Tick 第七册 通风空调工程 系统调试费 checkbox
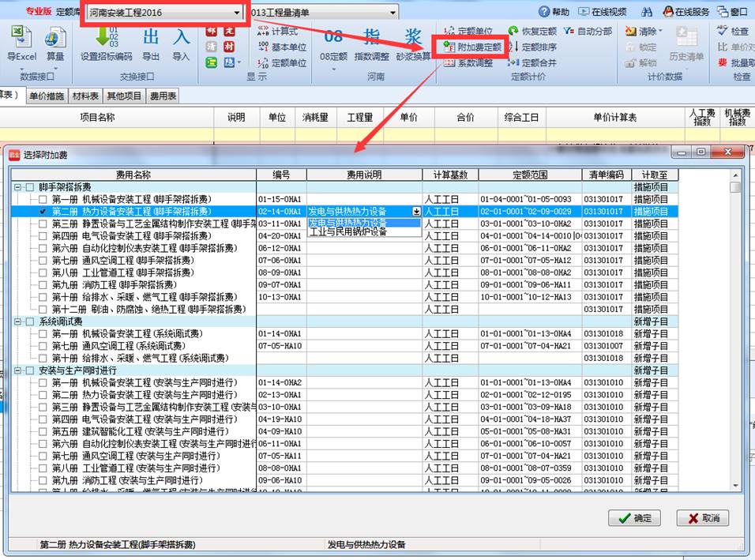The image size is (755, 560). (43, 346)
